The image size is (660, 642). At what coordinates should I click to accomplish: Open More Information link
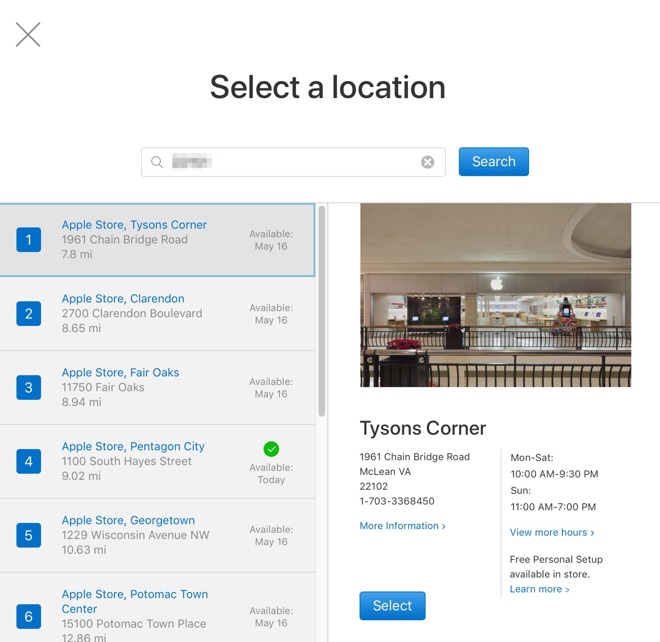coord(402,526)
